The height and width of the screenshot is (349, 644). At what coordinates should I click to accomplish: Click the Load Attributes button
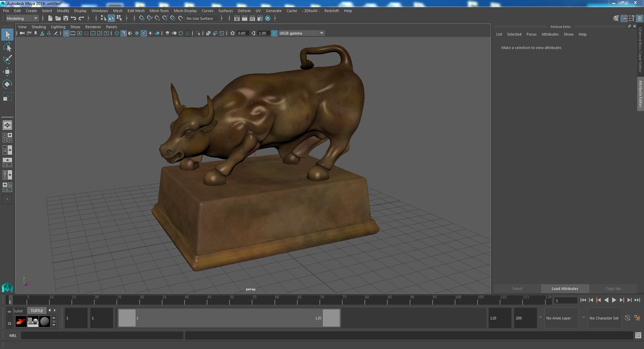coord(565,289)
